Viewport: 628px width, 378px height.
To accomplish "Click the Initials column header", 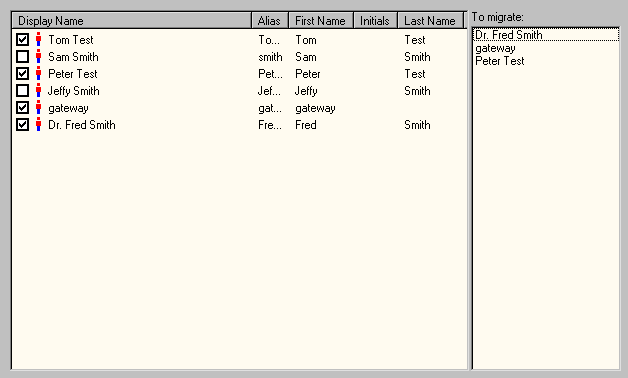I will coord(375,20).
